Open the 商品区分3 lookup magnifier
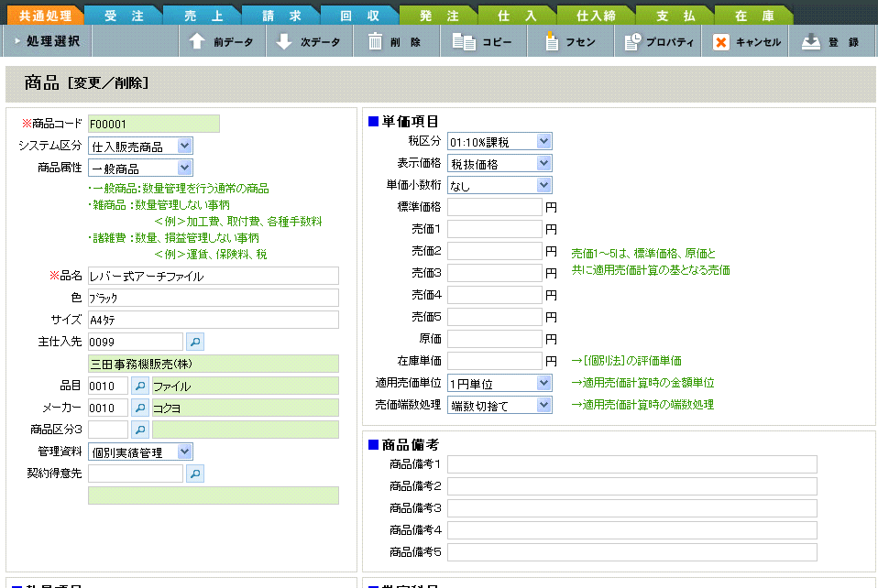This screenshot has width=878, height=588. (x=140, y=430)
